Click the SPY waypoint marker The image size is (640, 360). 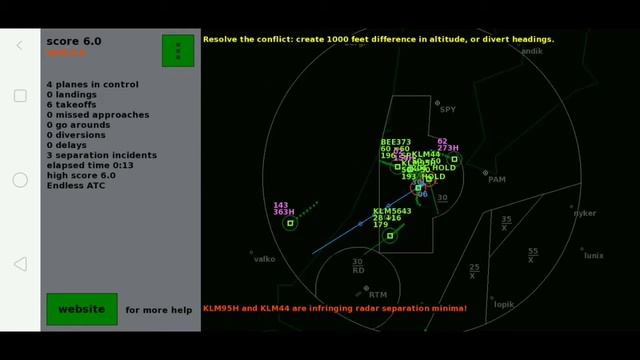437,103
